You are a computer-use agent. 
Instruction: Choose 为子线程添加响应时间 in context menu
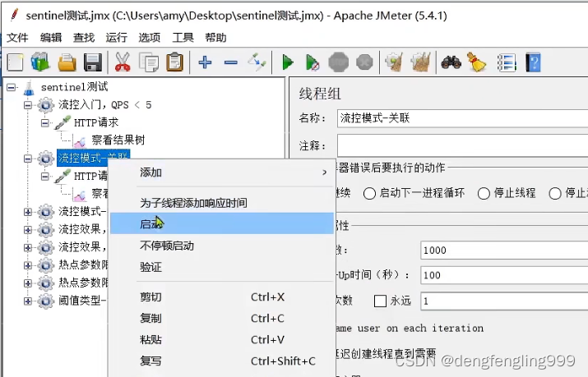click(x=222, y=203)
